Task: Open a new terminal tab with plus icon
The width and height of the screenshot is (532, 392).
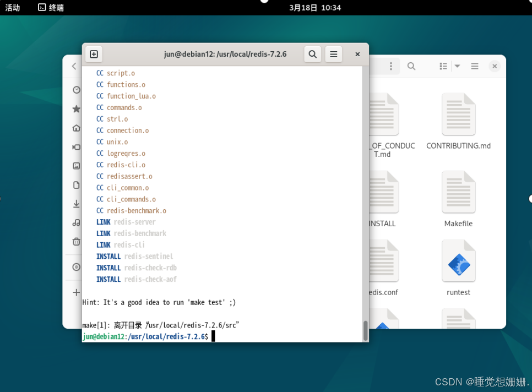Action: (x=94, y=55)
